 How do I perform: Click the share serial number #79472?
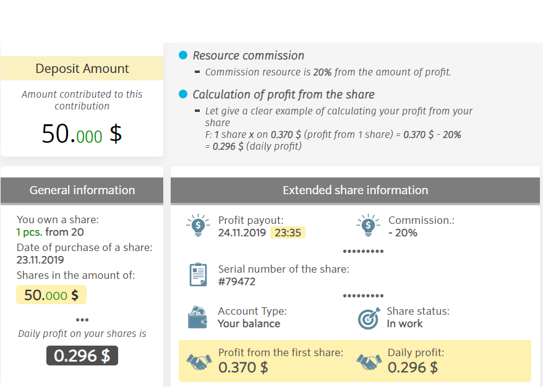237,281
